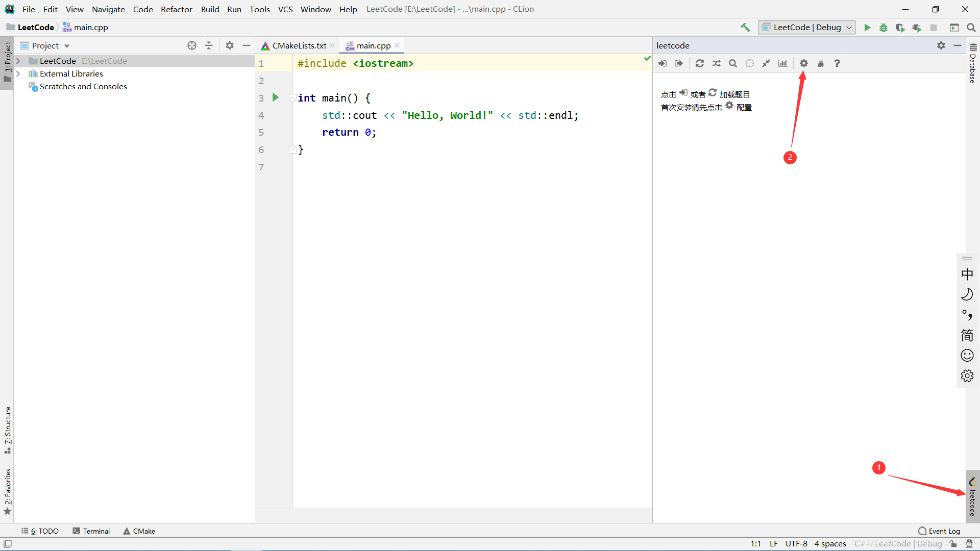This screenshot has height=551, width=980.
Task: Click the run gutter arrow beside main()
Action: [276, 97]
